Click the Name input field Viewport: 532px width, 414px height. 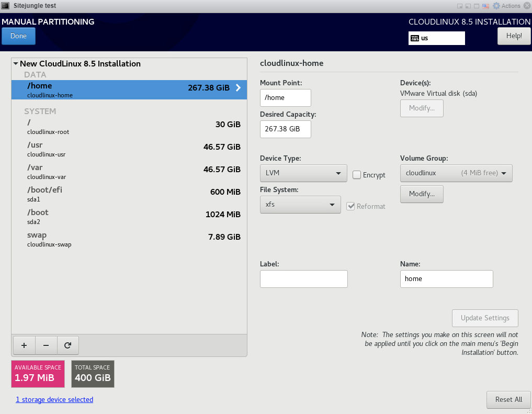[x=447, y=279]
